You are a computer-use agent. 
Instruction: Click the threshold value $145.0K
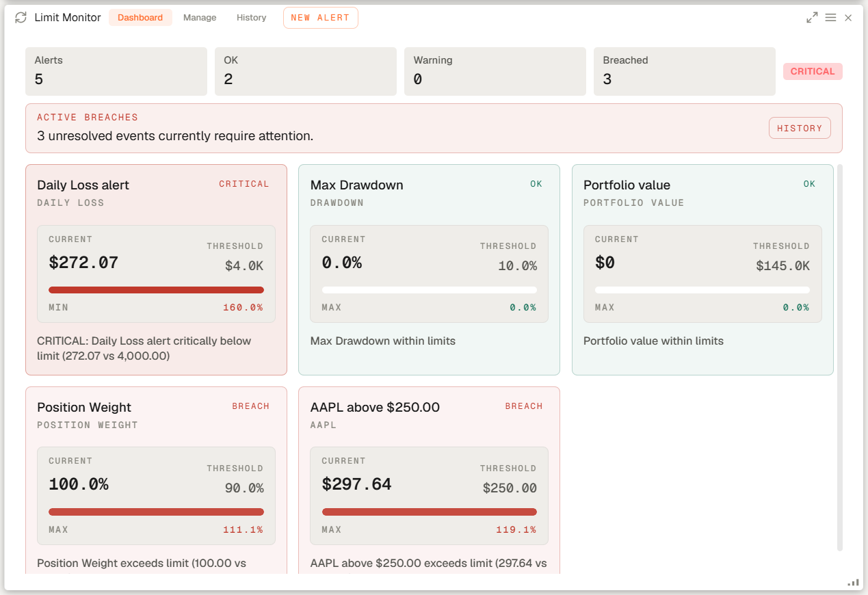[782, 266]
